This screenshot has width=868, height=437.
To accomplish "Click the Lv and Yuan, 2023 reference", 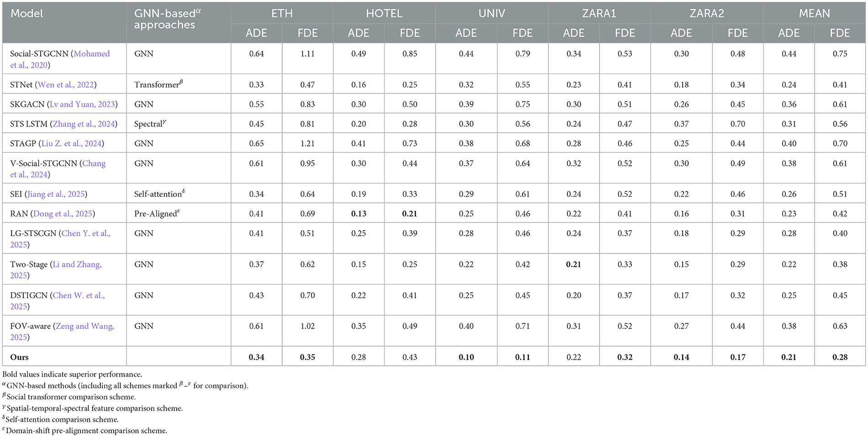I will pos(82,105).
